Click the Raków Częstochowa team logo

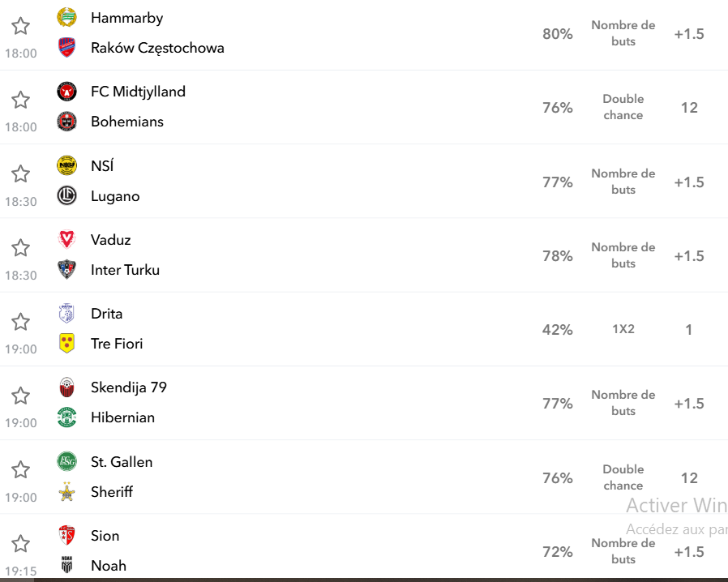(x=66, y=47)
